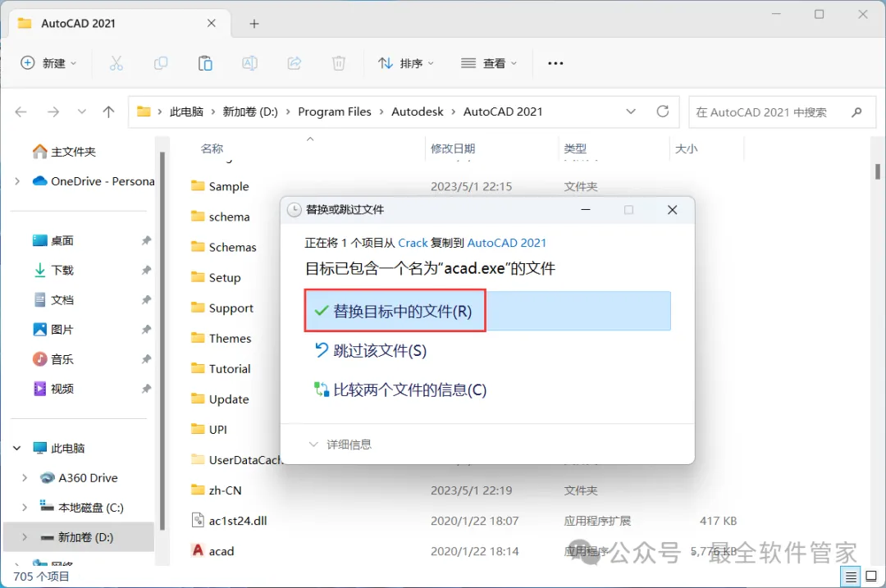Screen dimensions: 886x588
Task: Open the Sample folder
Action: pos(228,186)
